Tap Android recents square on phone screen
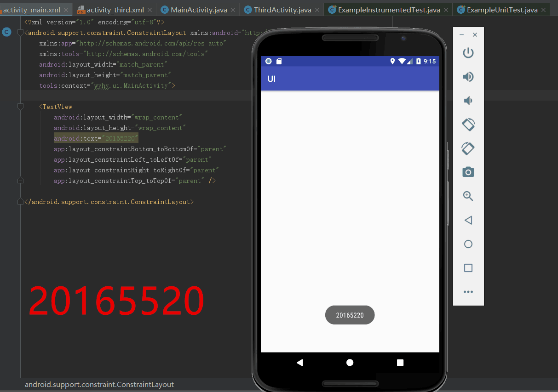Image resolution: width=558 pixels, height=392 pixels. (x=400, y=363)
